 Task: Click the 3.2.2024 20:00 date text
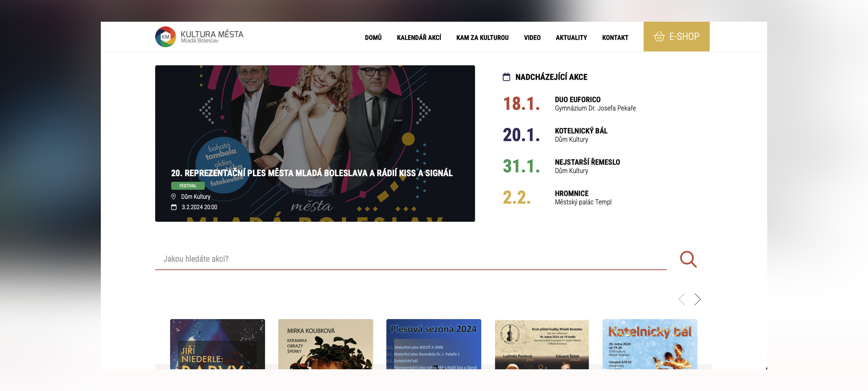(x=199, y=207)
